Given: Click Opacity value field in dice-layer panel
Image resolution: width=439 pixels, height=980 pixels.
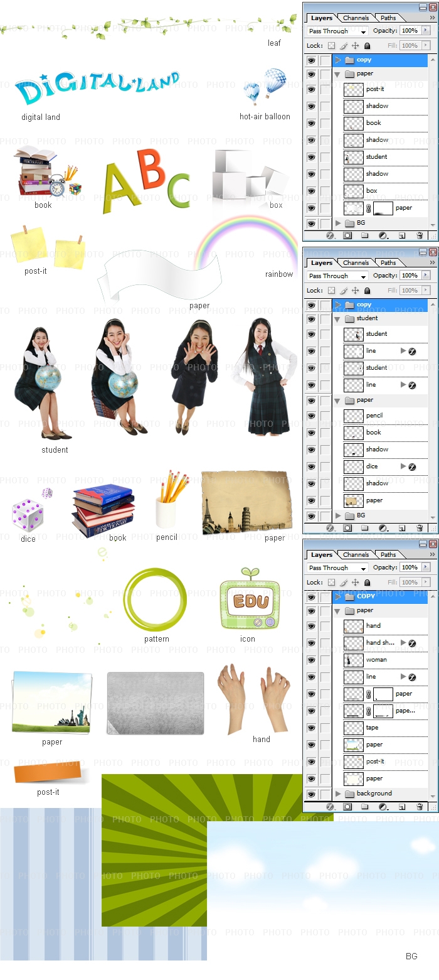Looking at the screenshot, I should (410, 276).
